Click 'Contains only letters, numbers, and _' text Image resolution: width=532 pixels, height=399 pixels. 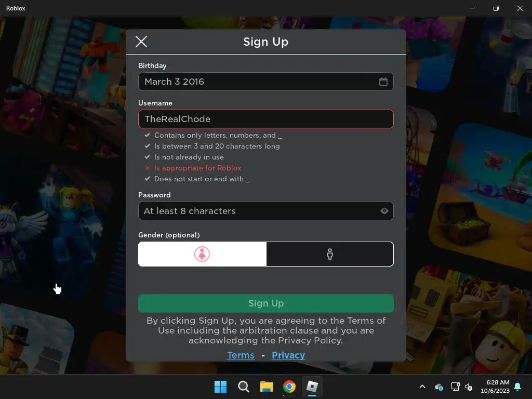coord(218,136)
